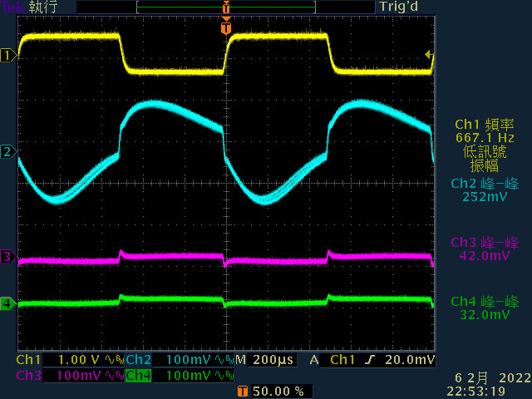
Task: Click the M 200µs timebase readout
Action: tap(265, 360)
